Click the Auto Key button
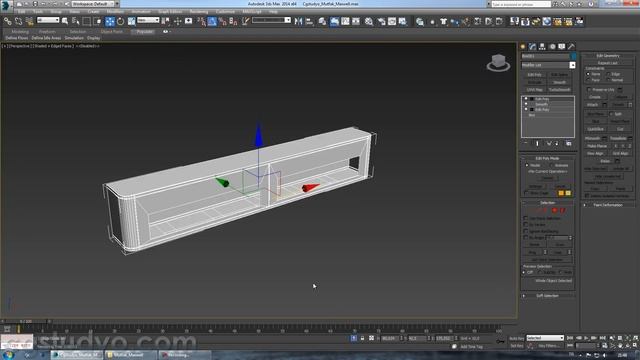Viewport: 640px width, 360px height. pos(516,338)
